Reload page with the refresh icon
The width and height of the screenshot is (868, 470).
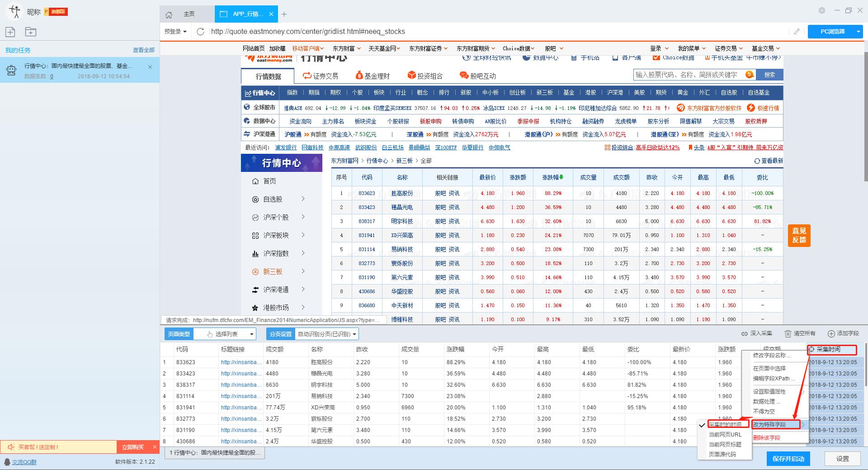click(201, 32)
